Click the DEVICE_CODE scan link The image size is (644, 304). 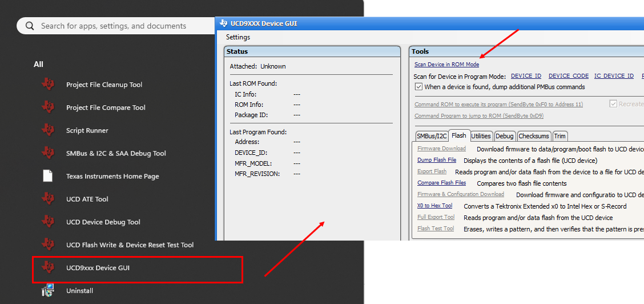pos(569,76)
